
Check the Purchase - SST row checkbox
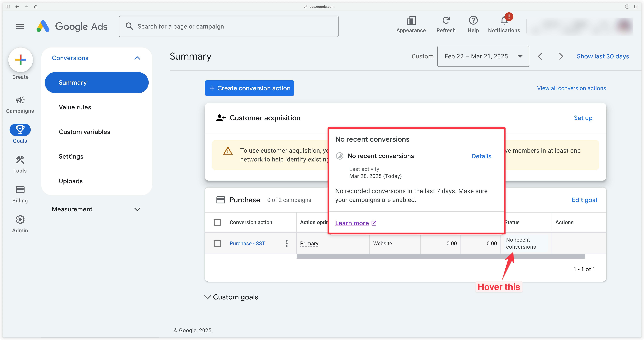click(217, 243)
